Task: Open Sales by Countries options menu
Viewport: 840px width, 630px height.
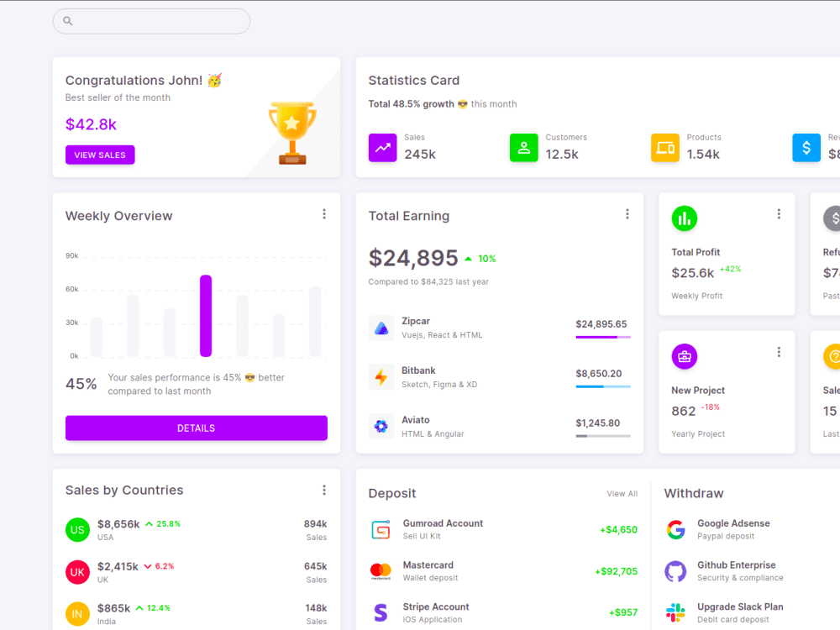Action: pos(324,491)
